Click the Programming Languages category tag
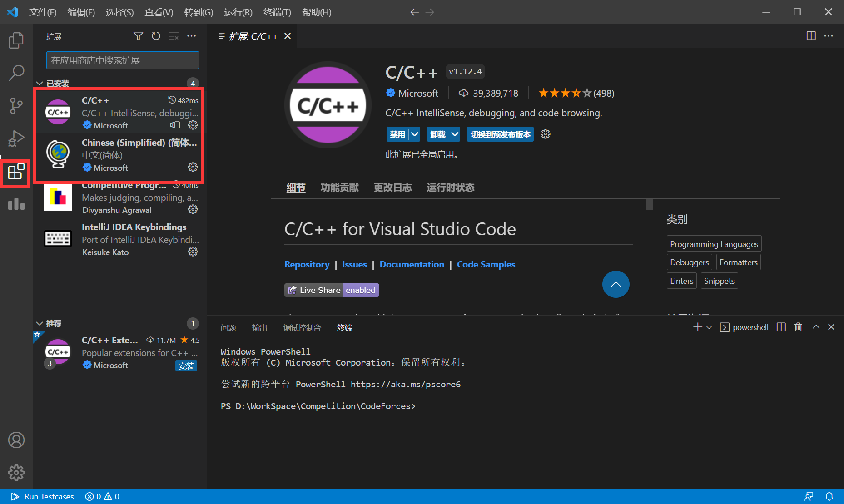The image size is (844, 504). (714, 244)
